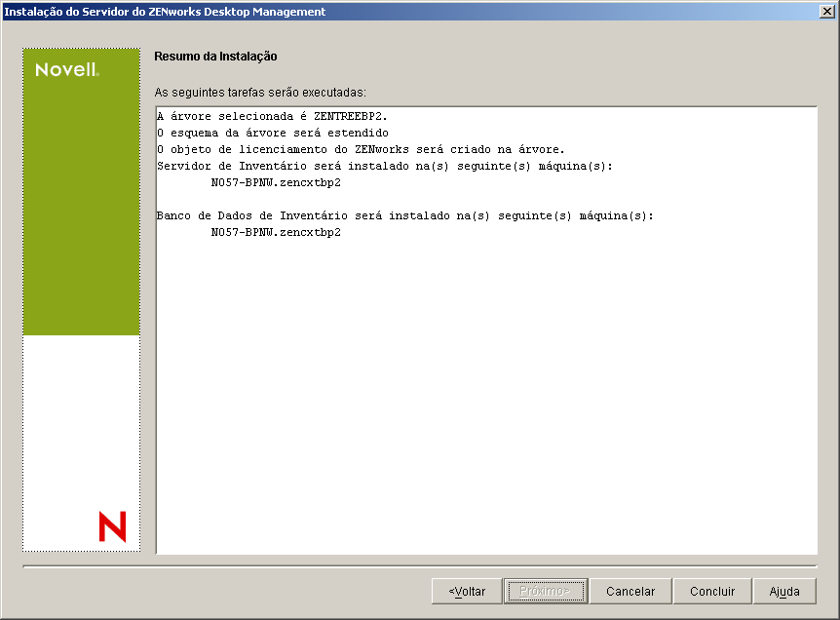Click the 'As seguintes tarefas serão executadas:' label
The width and height of the screenshot is (840, 620).
click(x=260, y=93)
